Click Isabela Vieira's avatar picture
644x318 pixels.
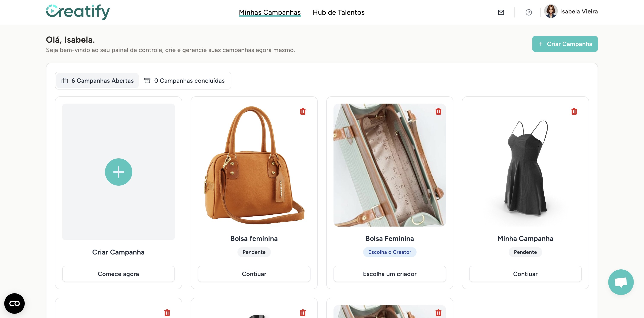pyautogui.click(x=551, y=11)
